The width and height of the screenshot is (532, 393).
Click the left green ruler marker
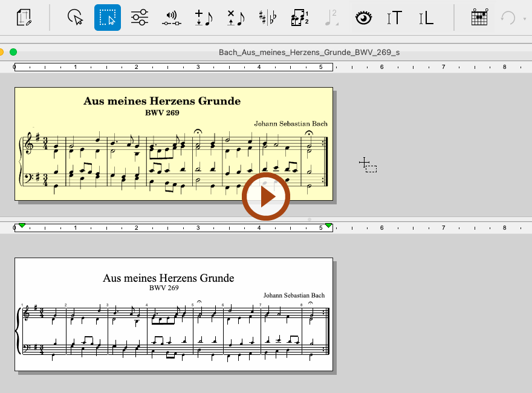(22, 226)
